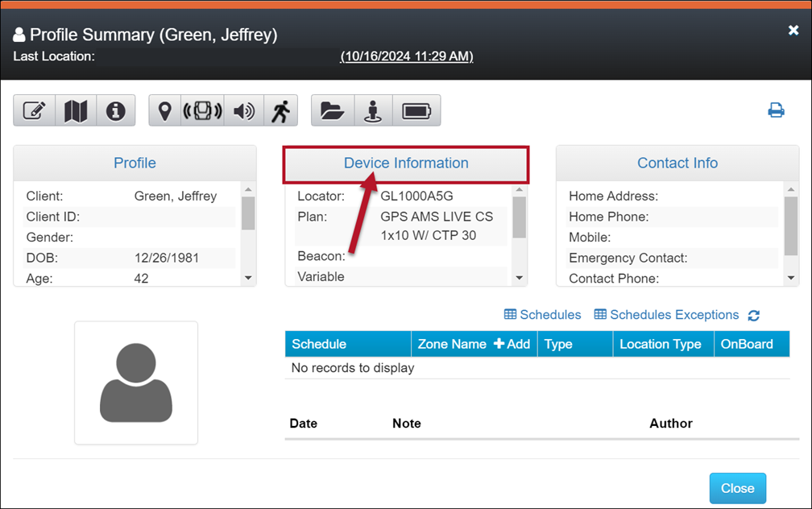812x509 pixels.
Task: Click the person on location icon
Action: [373, 111]
